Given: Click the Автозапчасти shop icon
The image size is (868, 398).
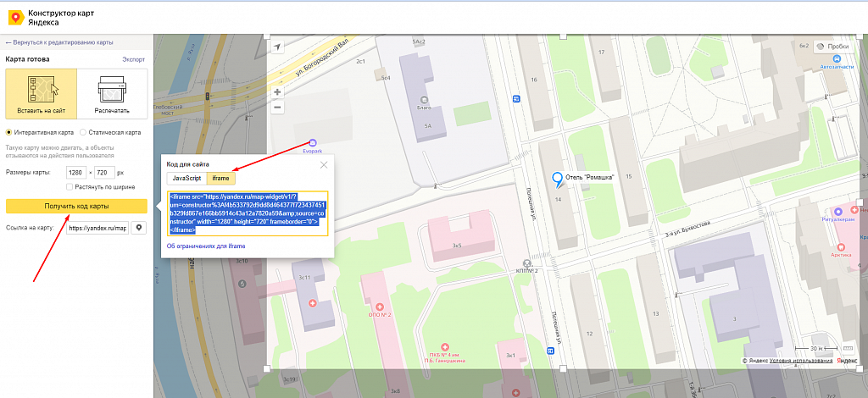Looking at the screenshot, I should click(837, 58).
